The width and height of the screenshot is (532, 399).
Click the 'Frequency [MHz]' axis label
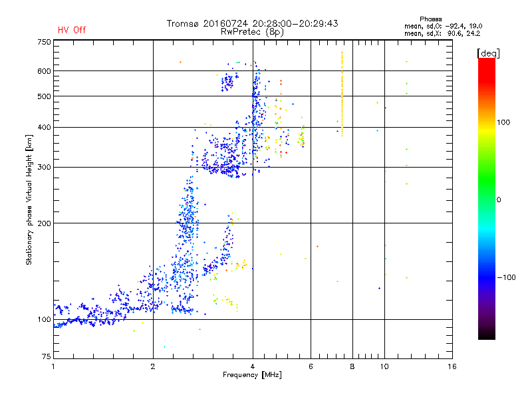pos(252,375)
